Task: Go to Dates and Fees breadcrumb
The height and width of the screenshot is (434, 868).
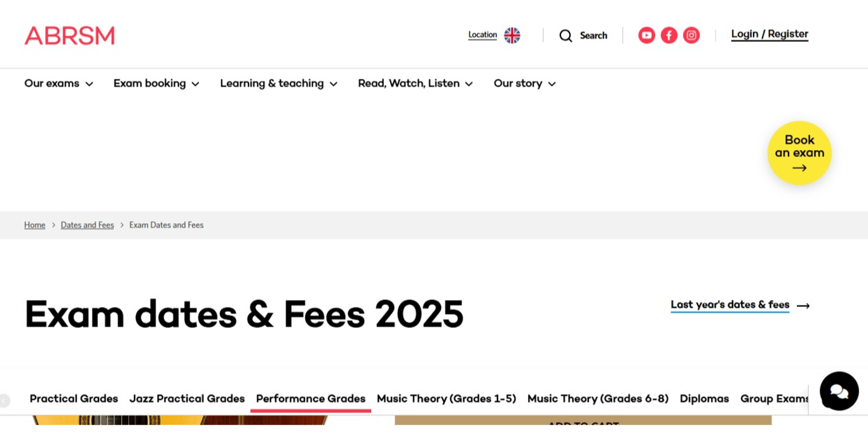Action: click(x=87, y=225)
